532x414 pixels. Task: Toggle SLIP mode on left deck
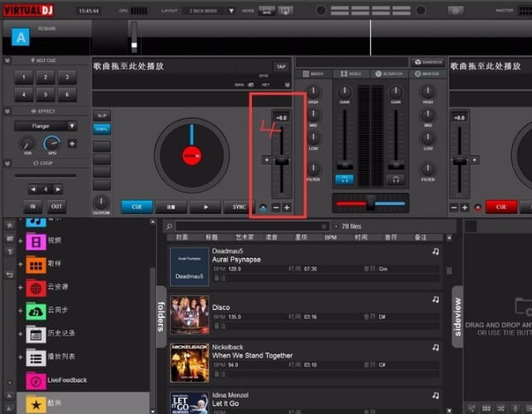[x=102, y=116]
